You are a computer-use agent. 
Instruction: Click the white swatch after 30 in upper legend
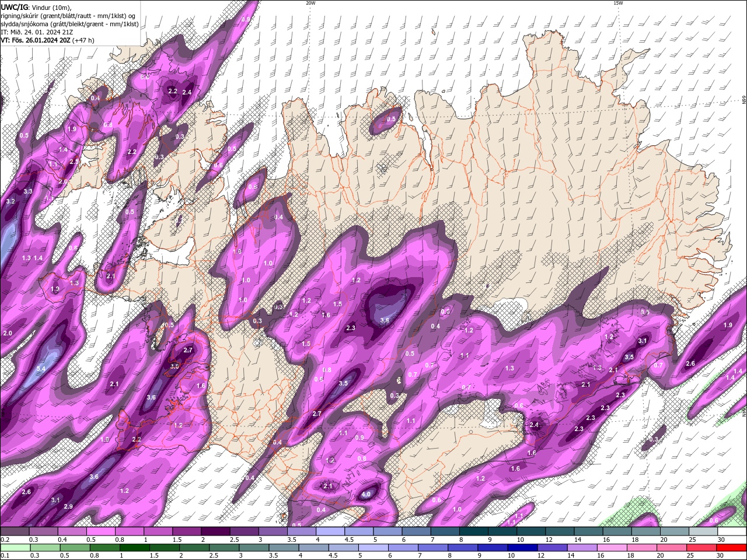[732, 531]
